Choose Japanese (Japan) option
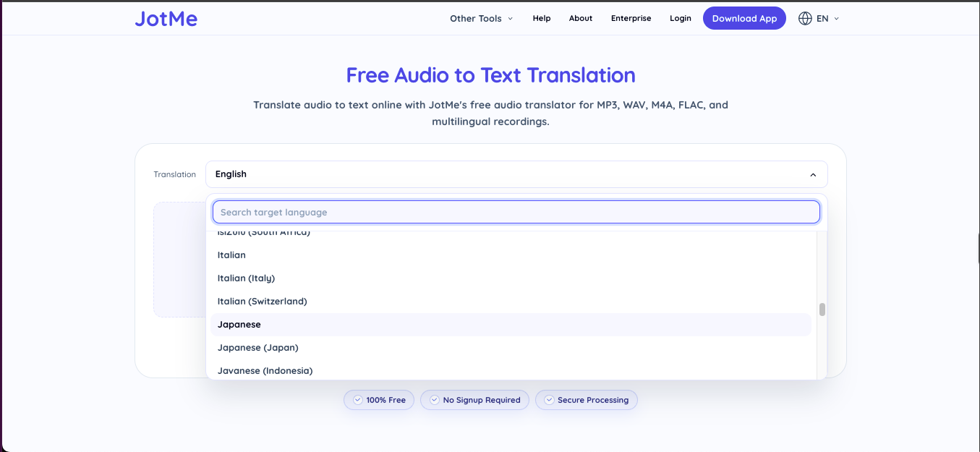This screenshot has height=452, width=980. tap(510, 348)
